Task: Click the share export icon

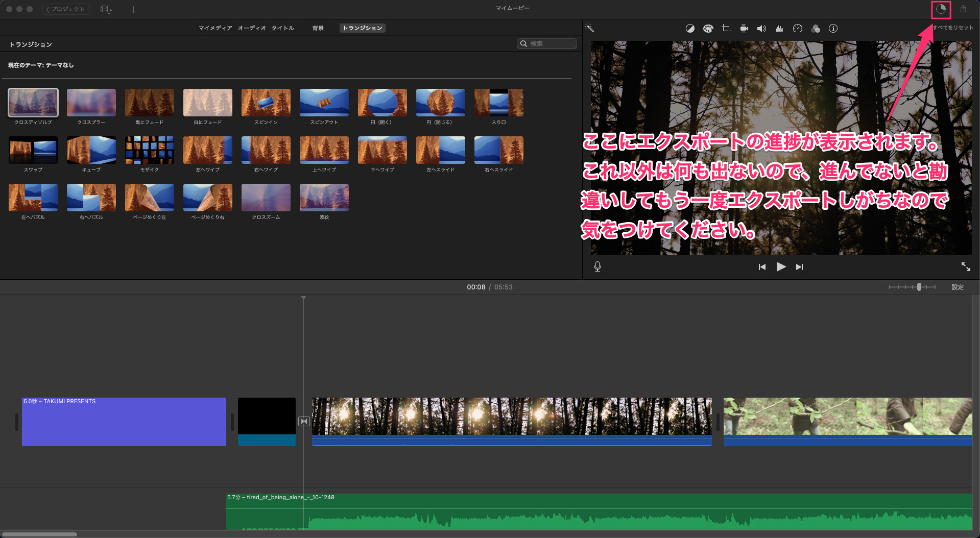Action: 963,9
